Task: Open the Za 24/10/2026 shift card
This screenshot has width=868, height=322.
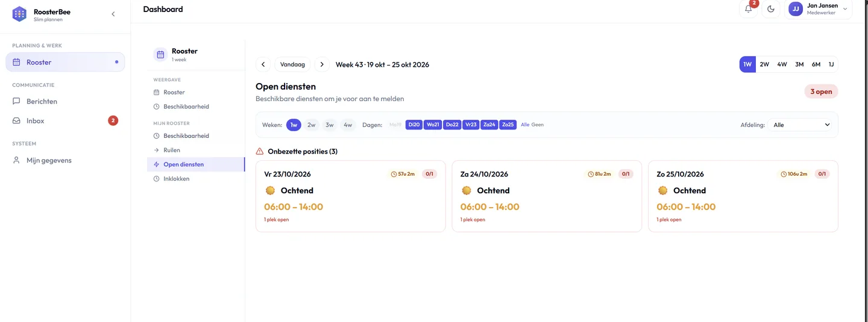Action: pos(547,196)
